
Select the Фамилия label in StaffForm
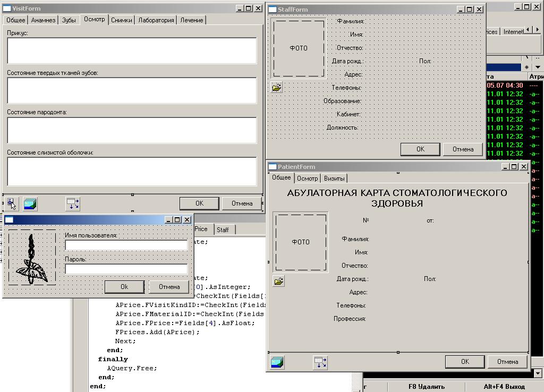[x=351, y=21]
